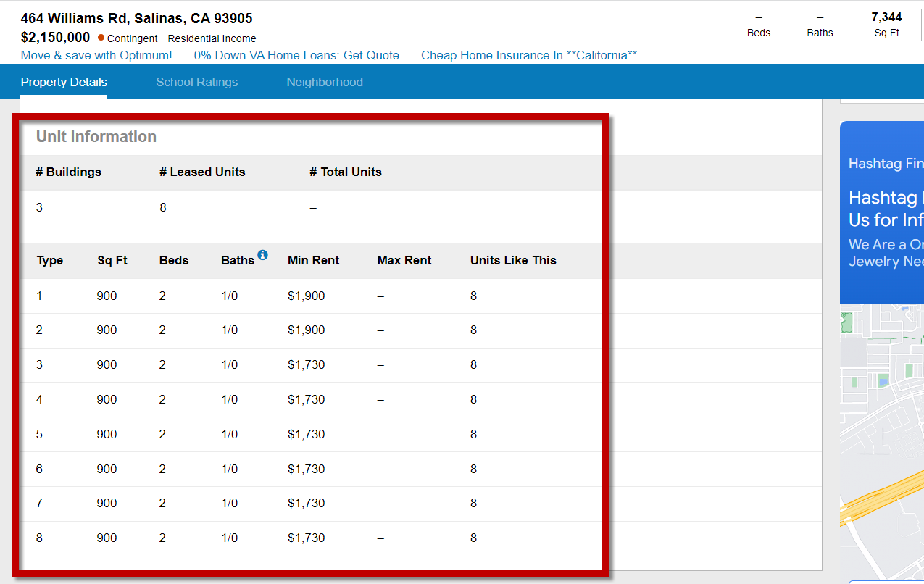924x584 pixels.
Task: Click the 1/0 baths value in the Type 5 row
Action: 230,434
